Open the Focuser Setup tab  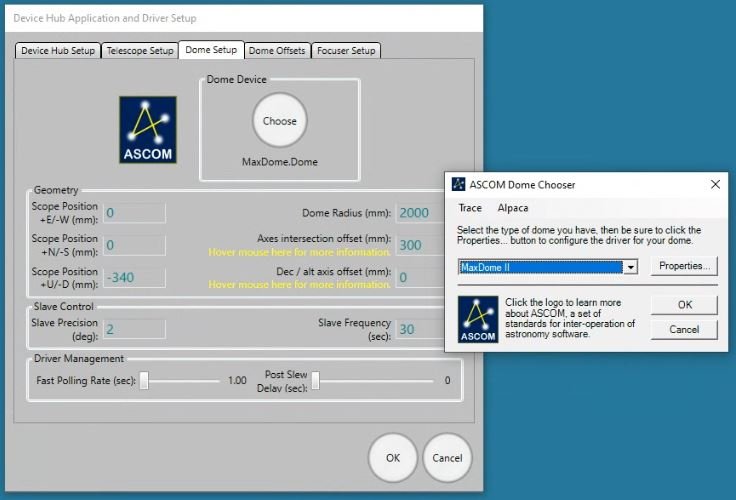pos(346,51)
